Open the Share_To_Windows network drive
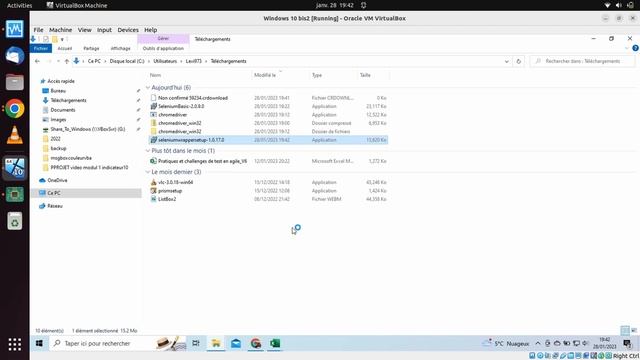Screen dimensions: 640x360 coord(87,129)
